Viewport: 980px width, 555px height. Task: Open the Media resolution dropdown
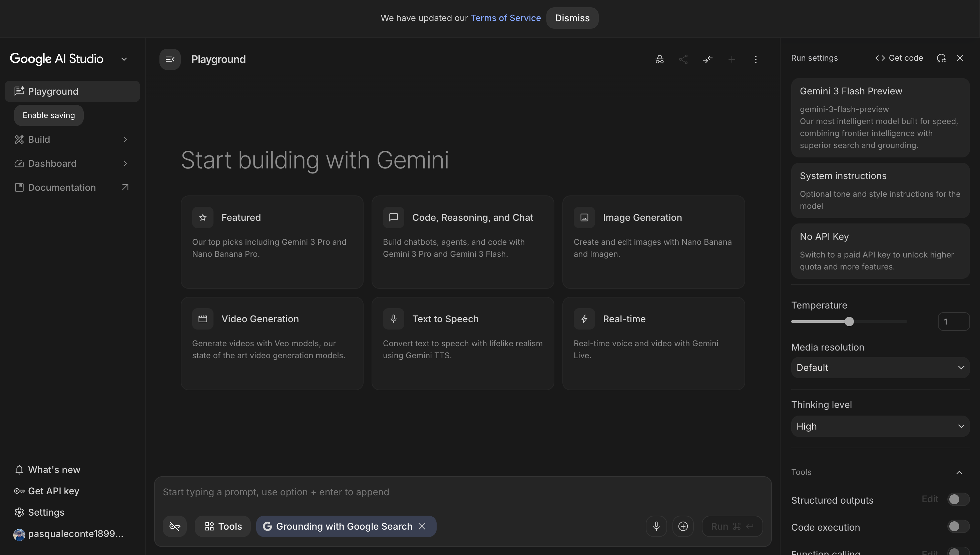pyautogui.click(x=880, y=367)
